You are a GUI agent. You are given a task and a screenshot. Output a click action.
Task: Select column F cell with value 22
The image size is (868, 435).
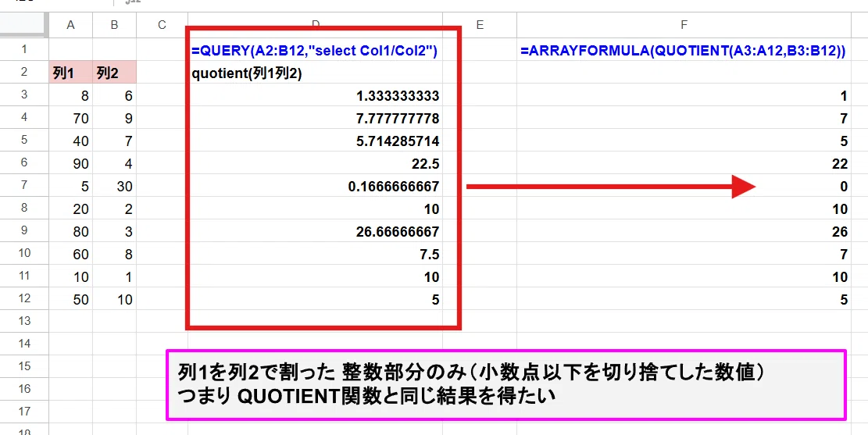point(684,162)
